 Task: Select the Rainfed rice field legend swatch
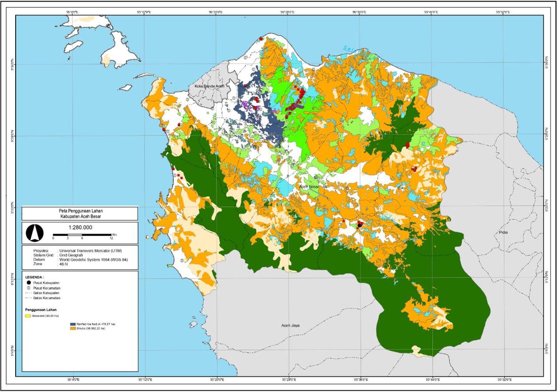coord(73,324)
